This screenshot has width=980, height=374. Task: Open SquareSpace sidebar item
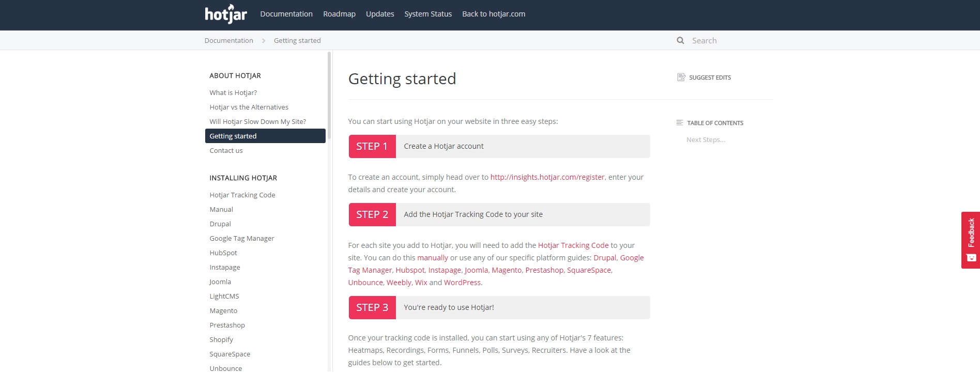pyautogui.click(x=229, y=354)
